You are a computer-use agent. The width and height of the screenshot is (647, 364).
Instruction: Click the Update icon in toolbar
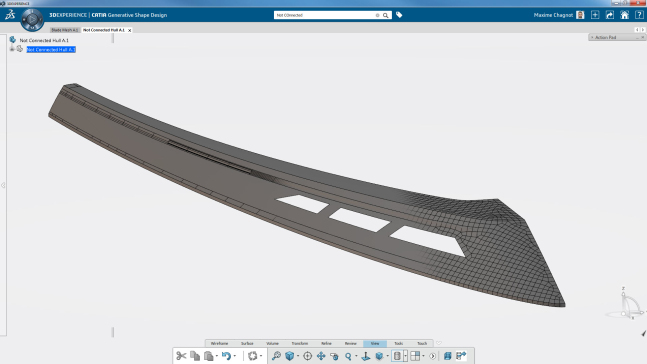[253, 356]
